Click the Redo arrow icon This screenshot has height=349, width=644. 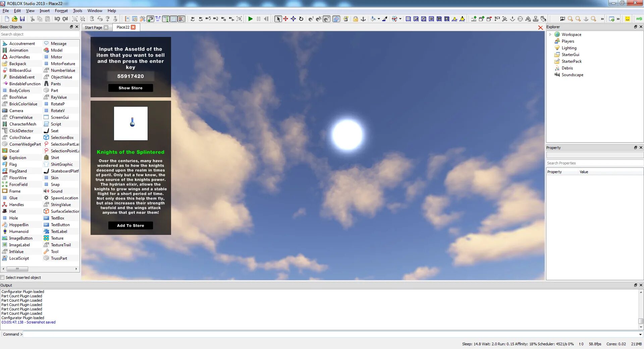tap(65, 19)
